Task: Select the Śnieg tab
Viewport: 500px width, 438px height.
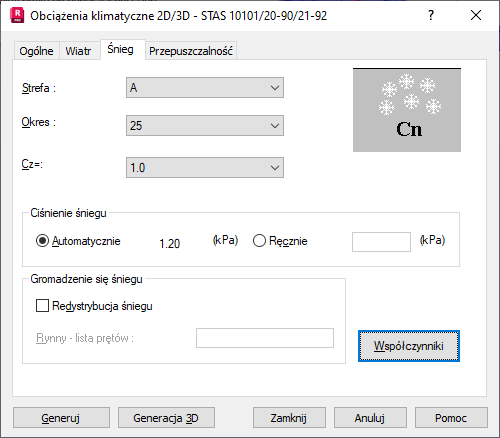Action: [120, 49]
